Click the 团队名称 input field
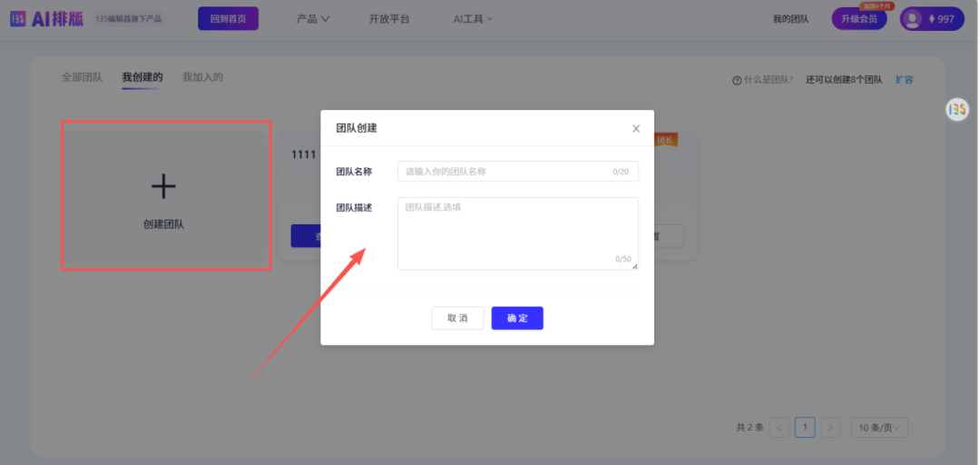Image resolution: width=980 pixels, height=465 pixels. (x=517, y=172)
